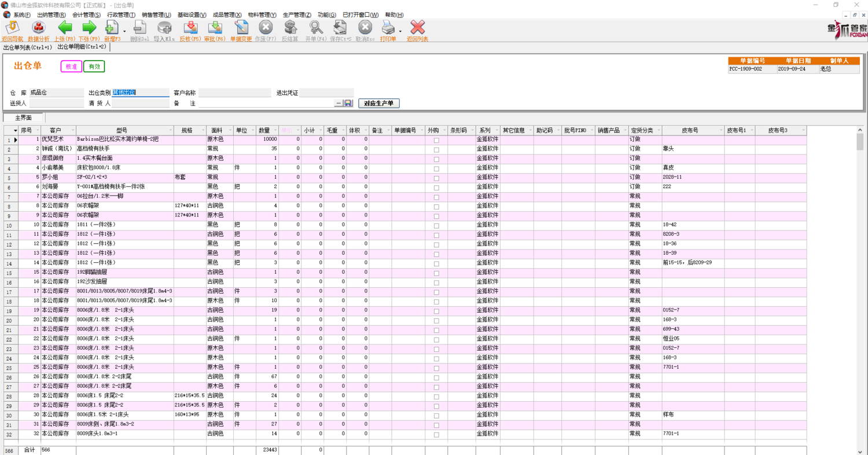Tick 外购 checkbox in row 20
Screen dimensions: 868x455
click(436, 321)
